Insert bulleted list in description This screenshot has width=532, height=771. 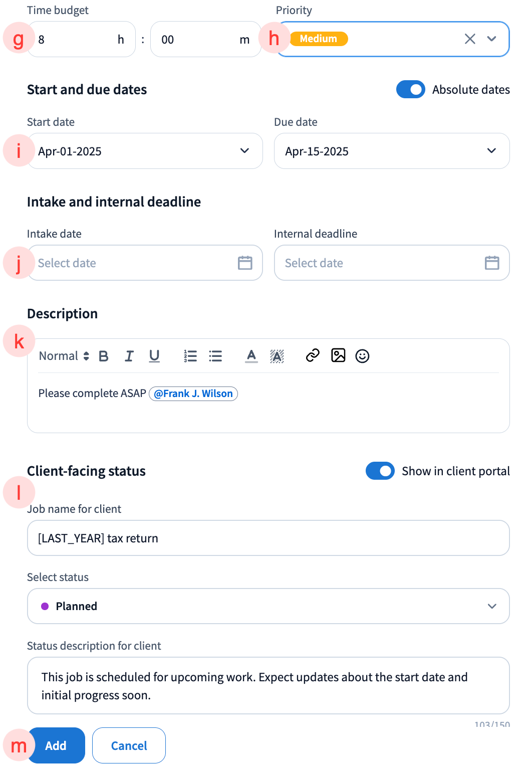(x=215, y=356)
